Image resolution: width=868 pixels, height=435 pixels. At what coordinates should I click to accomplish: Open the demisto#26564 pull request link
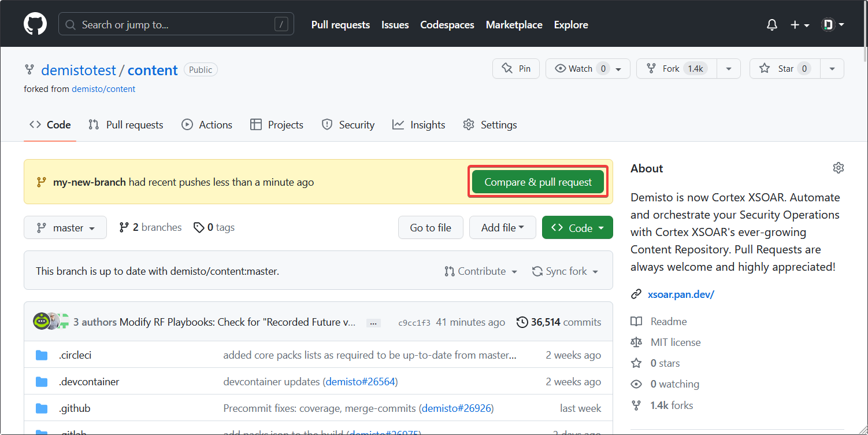click(361, 382)
